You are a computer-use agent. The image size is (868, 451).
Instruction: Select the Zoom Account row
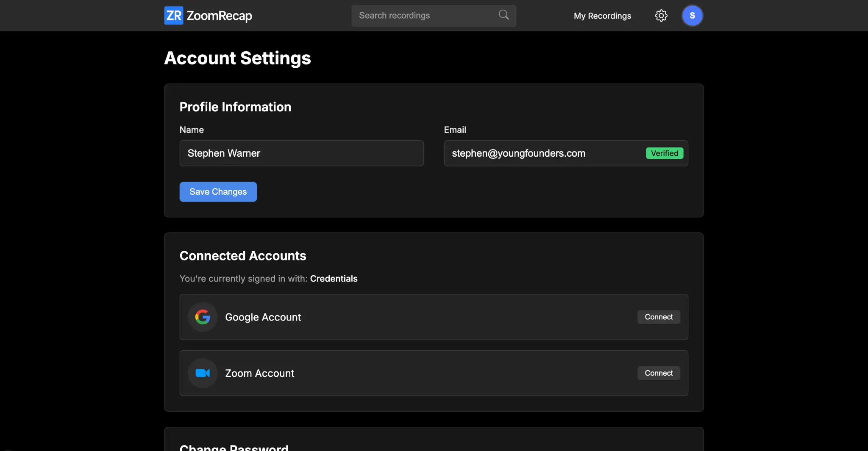point(434,373)
